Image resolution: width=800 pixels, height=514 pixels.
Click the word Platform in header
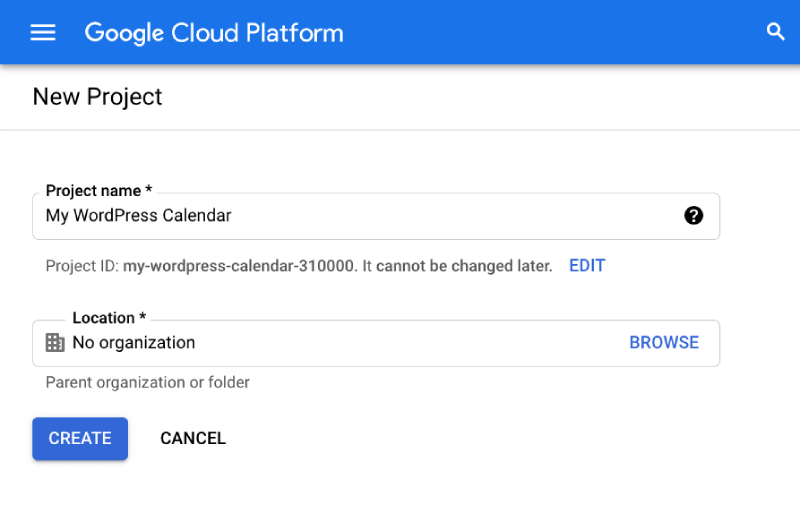(x=294, y=33)
